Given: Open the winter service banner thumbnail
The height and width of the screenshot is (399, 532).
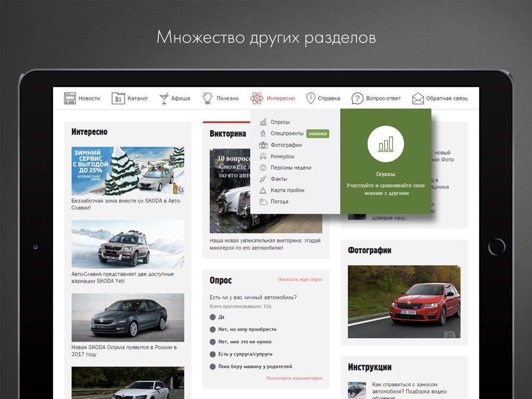Looking at the screenshot, I should pyautogui.click(x=128, y=171).
